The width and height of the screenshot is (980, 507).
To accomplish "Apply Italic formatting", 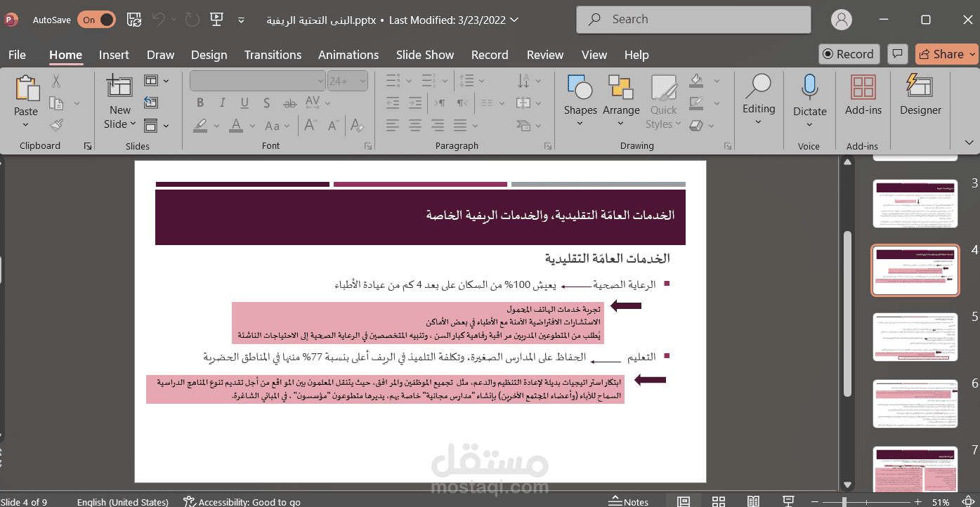I will [x=222, y=104].
